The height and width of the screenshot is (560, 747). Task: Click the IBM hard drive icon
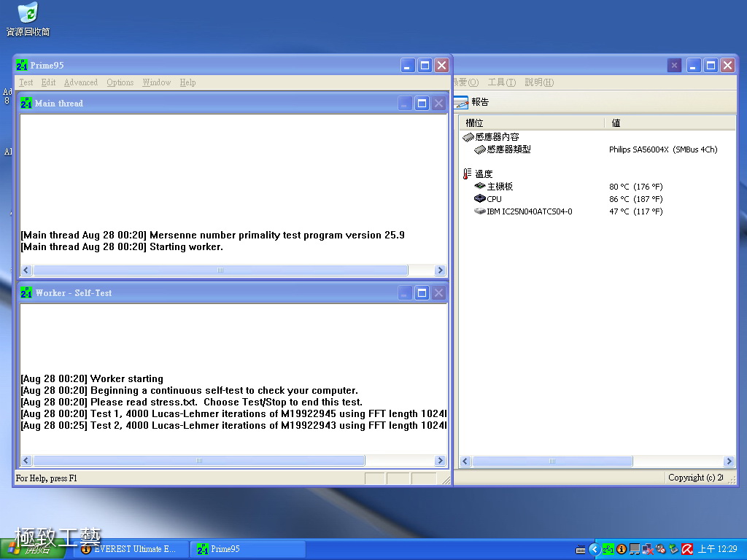click(480, 211)
